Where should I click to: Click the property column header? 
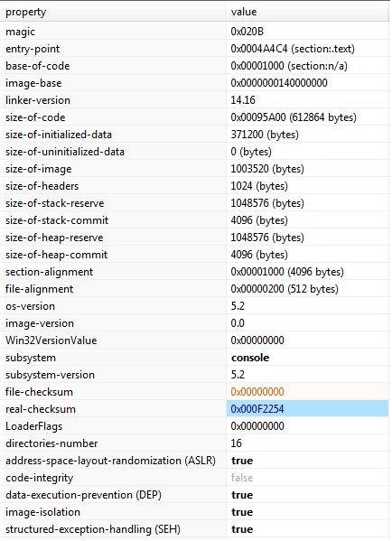coord(113,12)
